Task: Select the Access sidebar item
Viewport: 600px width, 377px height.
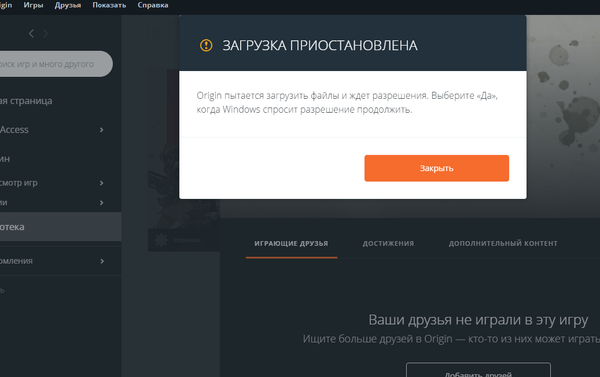Action: tap(14, 130)
